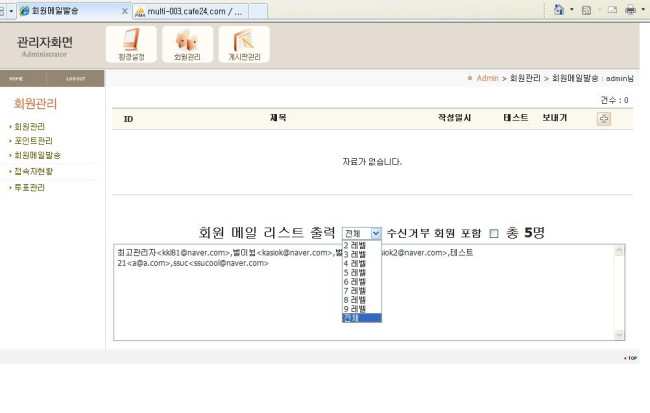Select 5 레벨 from the dropdown list
Viewport: 650px width, 413px height.
click(355, 272)
